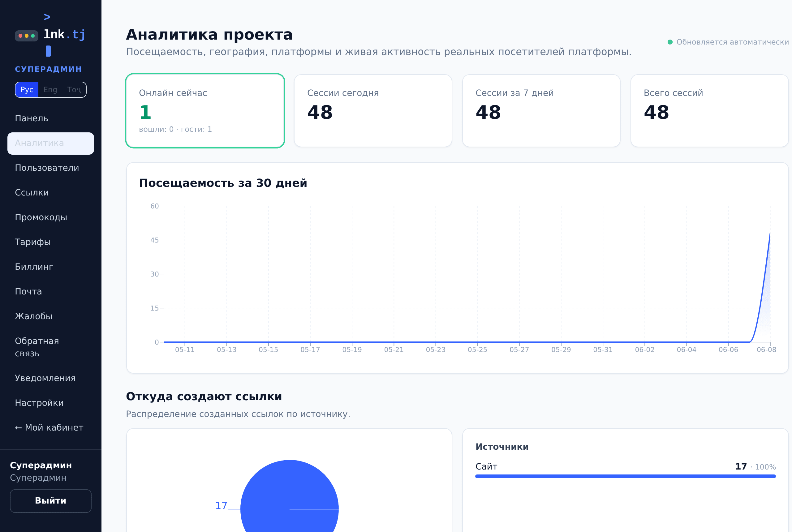
Task: Open the Тарифы section
Action: pyautogui.click(x=50, y=242)
